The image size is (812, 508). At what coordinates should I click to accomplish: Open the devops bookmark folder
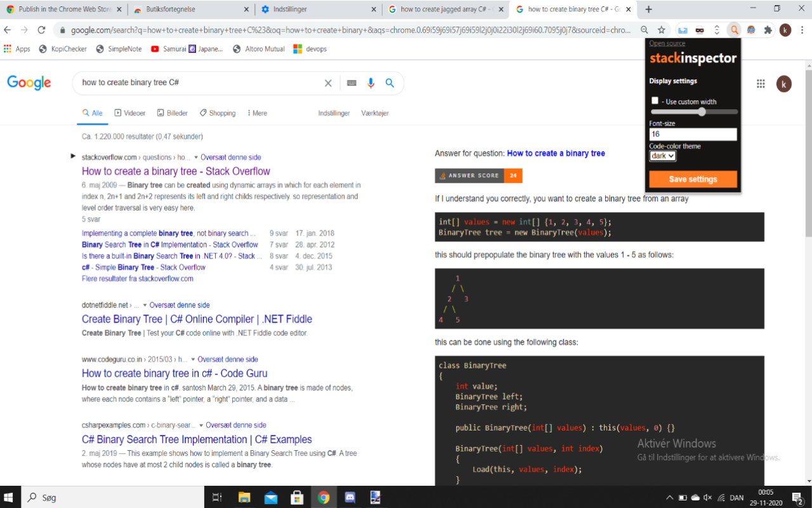pyautogui.click(x=310, y=49)
